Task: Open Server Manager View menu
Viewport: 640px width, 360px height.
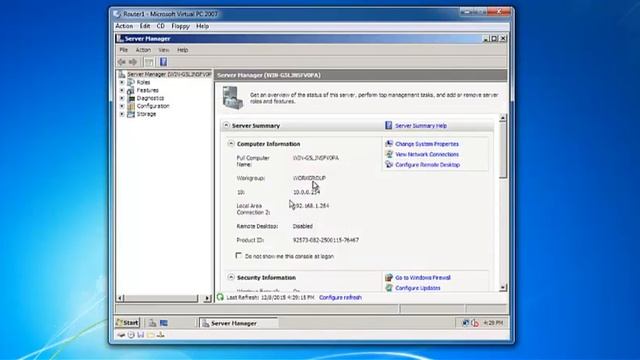Action: pyautogui.click(x=164, y=50)
